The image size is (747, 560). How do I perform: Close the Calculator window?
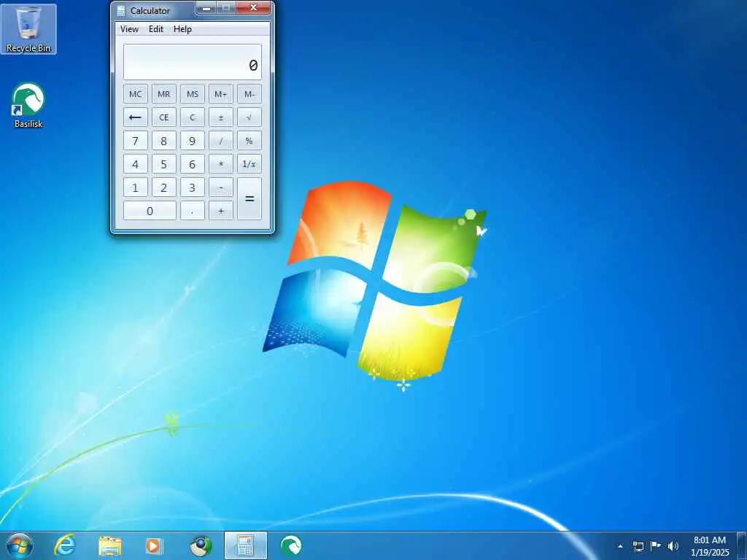[253, 7]
